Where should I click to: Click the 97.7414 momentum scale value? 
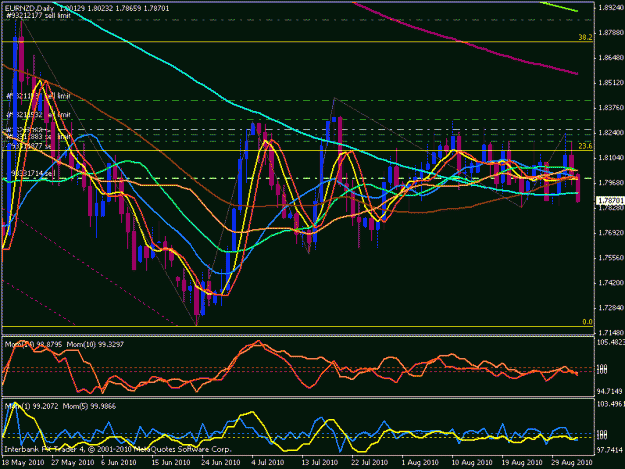coord(610,449)
